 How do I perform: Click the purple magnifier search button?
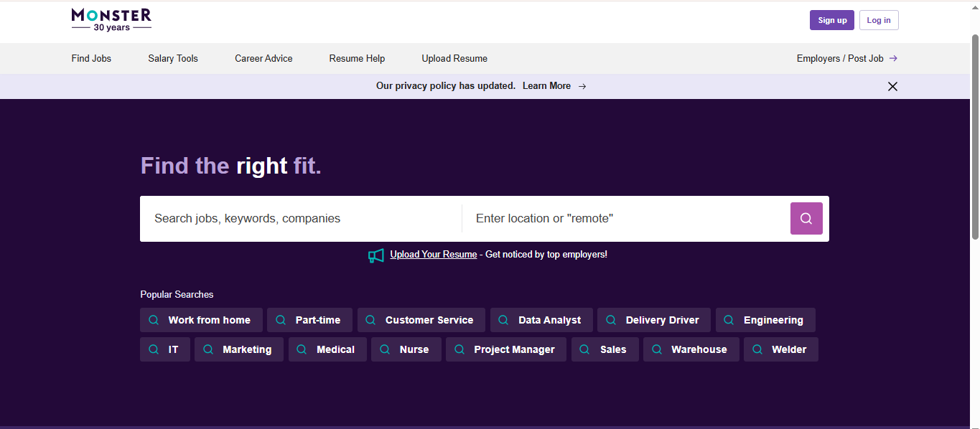[806, 218]
